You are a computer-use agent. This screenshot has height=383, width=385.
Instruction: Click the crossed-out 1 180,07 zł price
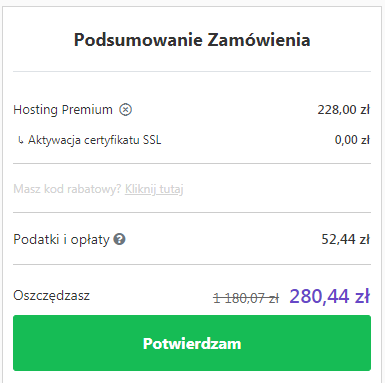(x=246, y=298)
